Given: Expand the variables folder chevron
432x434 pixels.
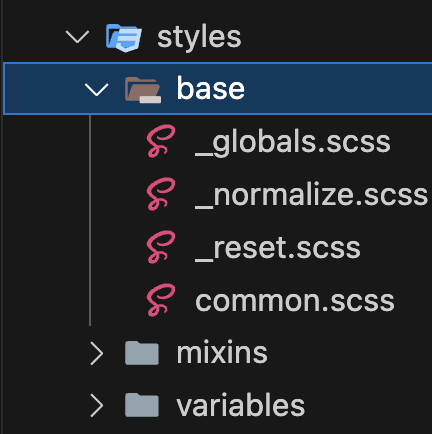Looking at the screenshot, I should [x=97, y=405].
